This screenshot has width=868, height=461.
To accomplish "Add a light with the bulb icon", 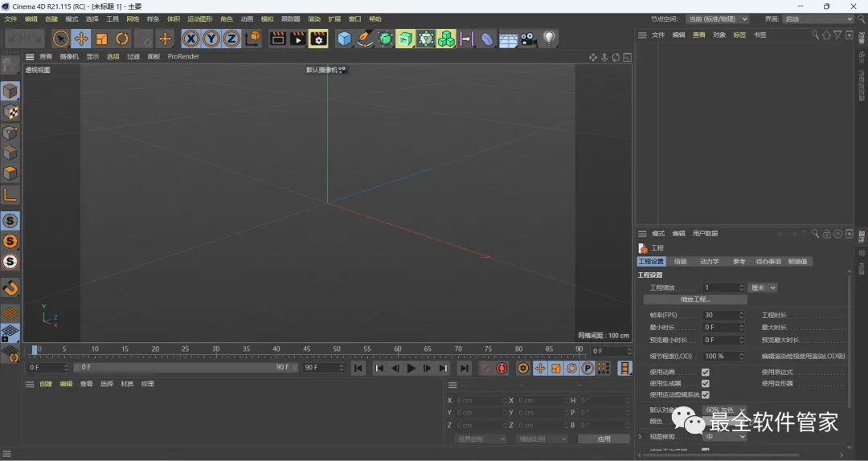I will coord(550,39).
